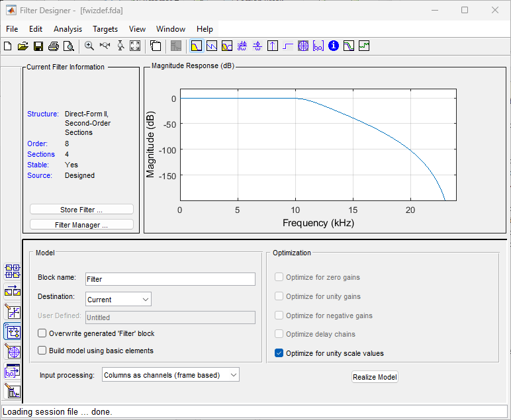The height and width of the screenshot is (420, 511).
Task: Click the Zoom In magnifier icon
Action: tap(89, 46)
